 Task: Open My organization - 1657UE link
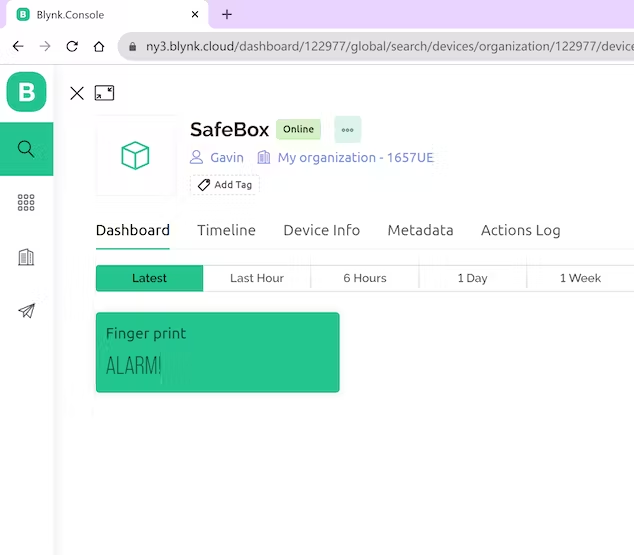tap(355, 157)
